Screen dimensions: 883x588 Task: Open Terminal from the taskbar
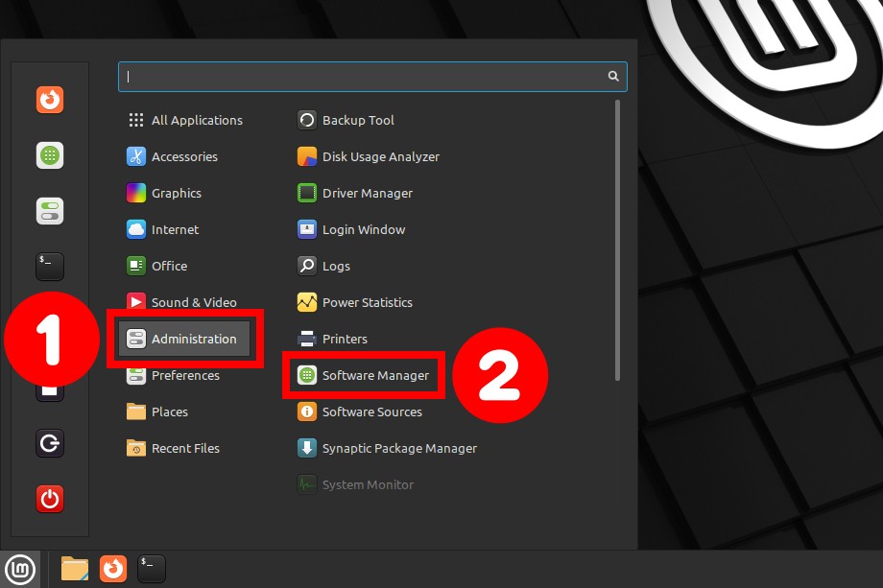[152, 569]
